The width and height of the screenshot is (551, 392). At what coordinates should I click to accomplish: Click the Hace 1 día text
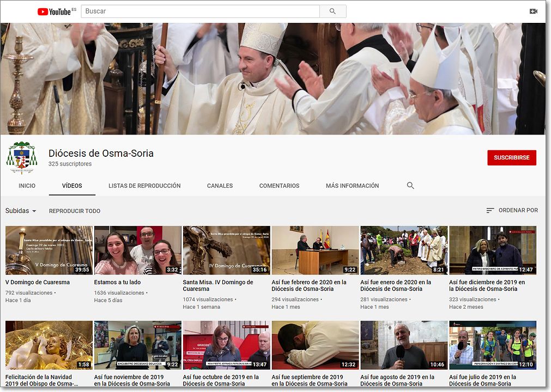[18, 301]
